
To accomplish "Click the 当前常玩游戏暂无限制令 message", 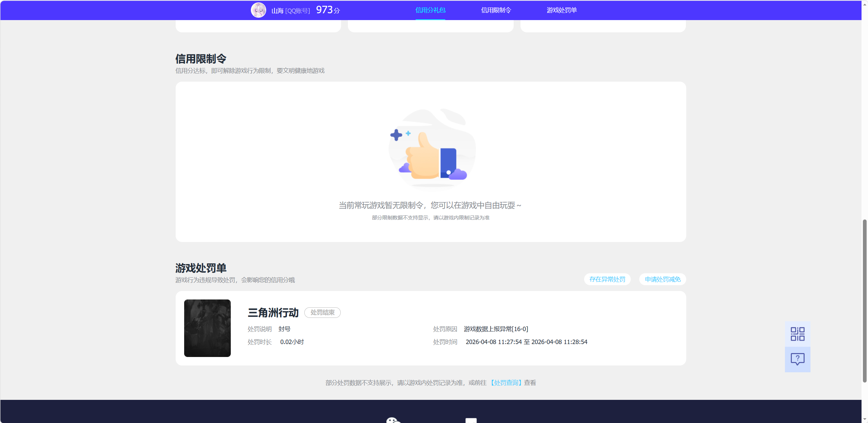I will tap(430, 205).
